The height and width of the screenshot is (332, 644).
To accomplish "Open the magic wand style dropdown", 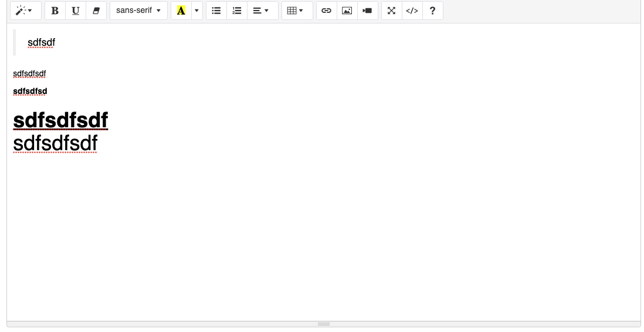I will tap(25, 11).
